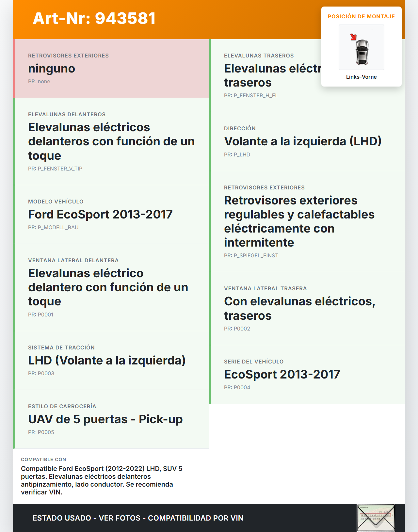
Task: Click the Posición de Montaje title
Action: (x=361, y=16)
